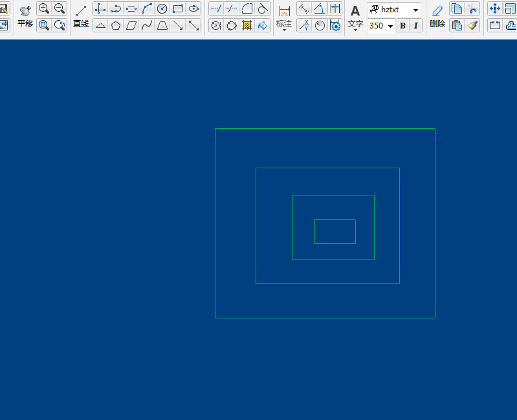Pick the trapezoid shape tool
This screenshot has width=517, height=420.
162,25
